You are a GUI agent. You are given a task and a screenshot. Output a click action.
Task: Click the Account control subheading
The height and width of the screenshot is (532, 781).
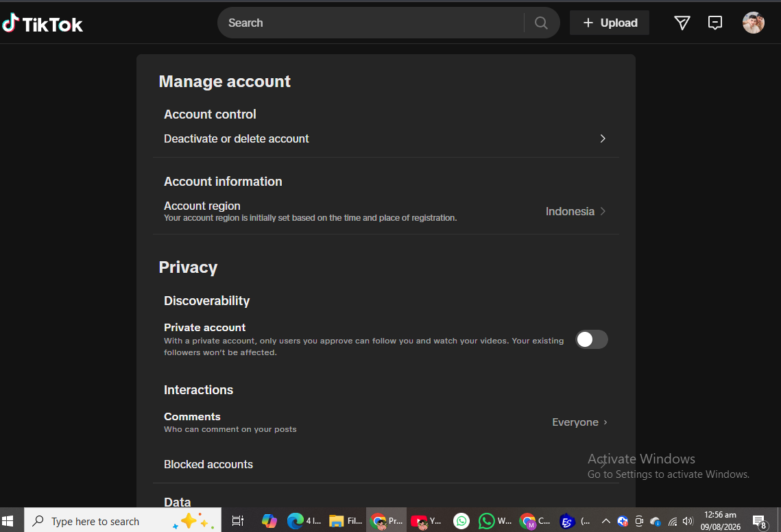click(x=210, y=114)
